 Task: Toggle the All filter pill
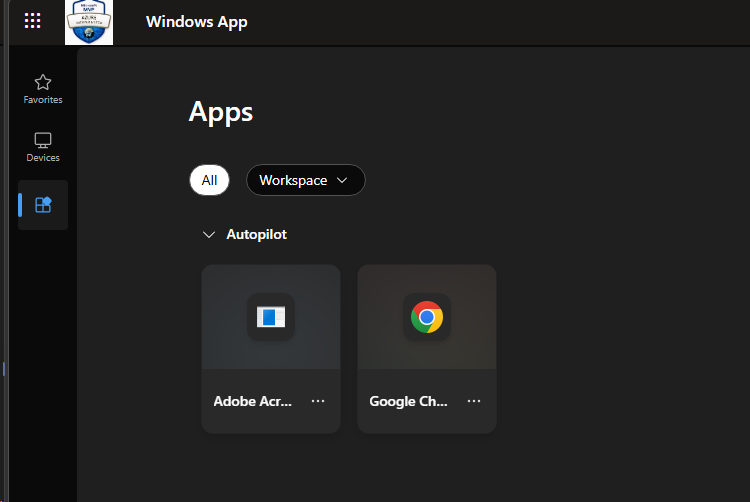coord(209,180)
